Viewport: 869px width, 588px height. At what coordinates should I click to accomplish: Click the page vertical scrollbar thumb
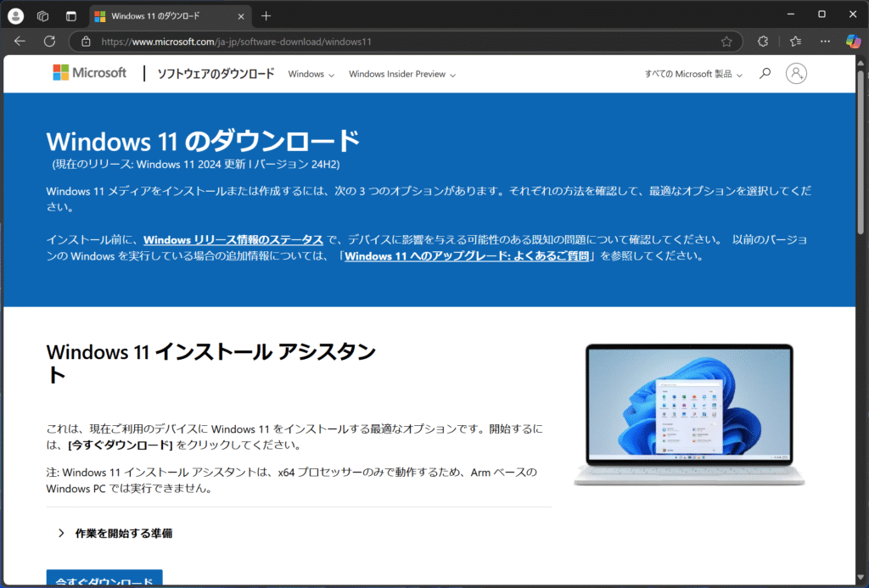pyautogui.click(x=861, y=151)
